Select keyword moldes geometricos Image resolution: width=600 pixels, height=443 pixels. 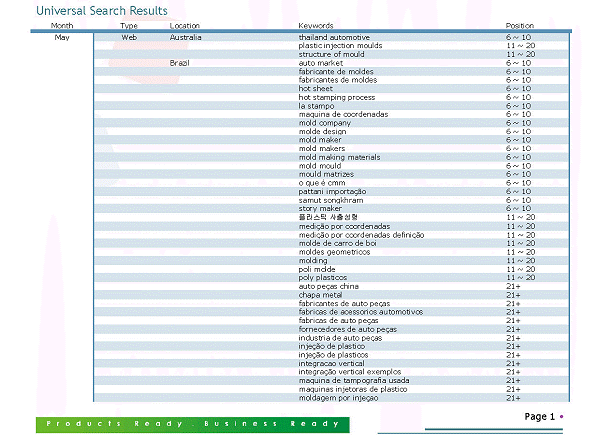click(x=334, y=252)
